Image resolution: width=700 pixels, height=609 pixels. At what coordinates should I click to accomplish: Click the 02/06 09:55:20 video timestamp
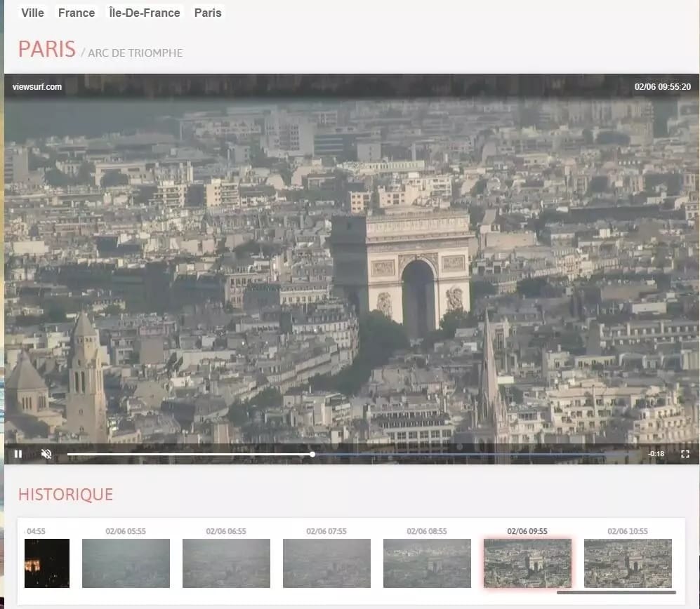point(663,86)
